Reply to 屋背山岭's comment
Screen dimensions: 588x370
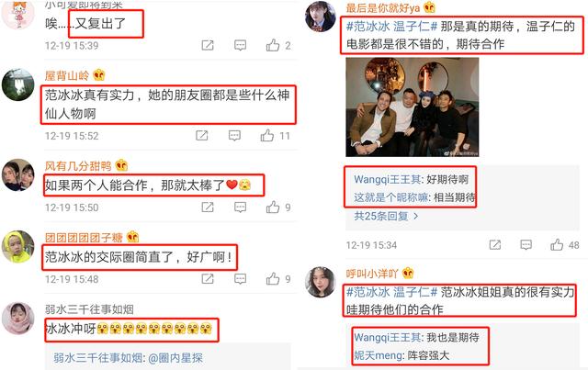pos(234,135)
